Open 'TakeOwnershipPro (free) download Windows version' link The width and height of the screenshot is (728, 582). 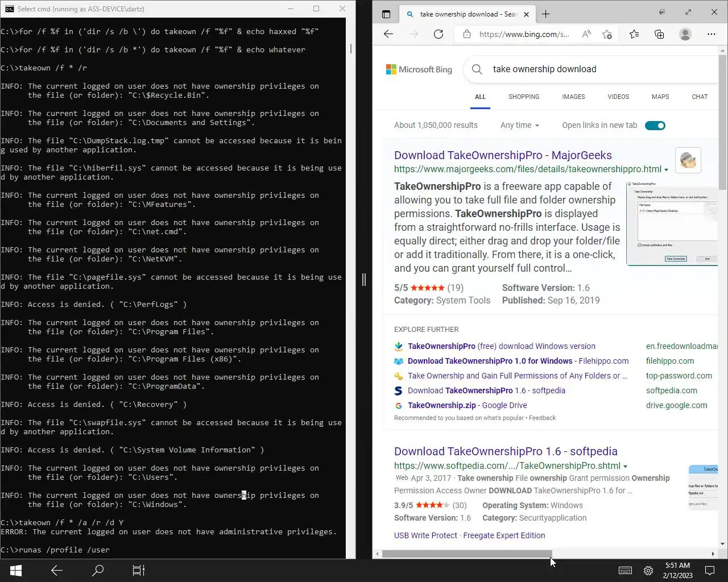click(502, 346)
